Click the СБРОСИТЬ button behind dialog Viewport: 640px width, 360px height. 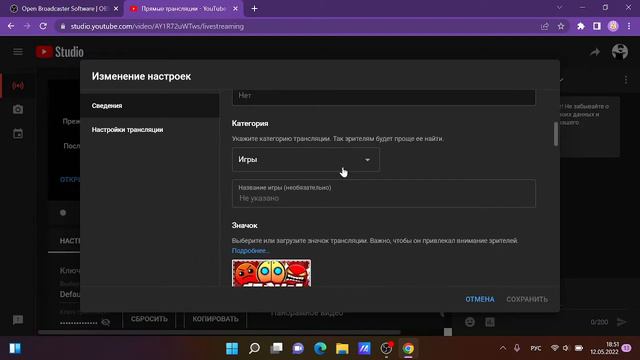click(x=149, y=319)
